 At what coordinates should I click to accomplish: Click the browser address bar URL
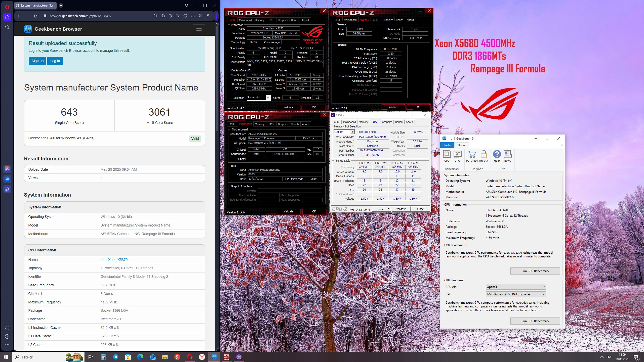click(80, 16)
